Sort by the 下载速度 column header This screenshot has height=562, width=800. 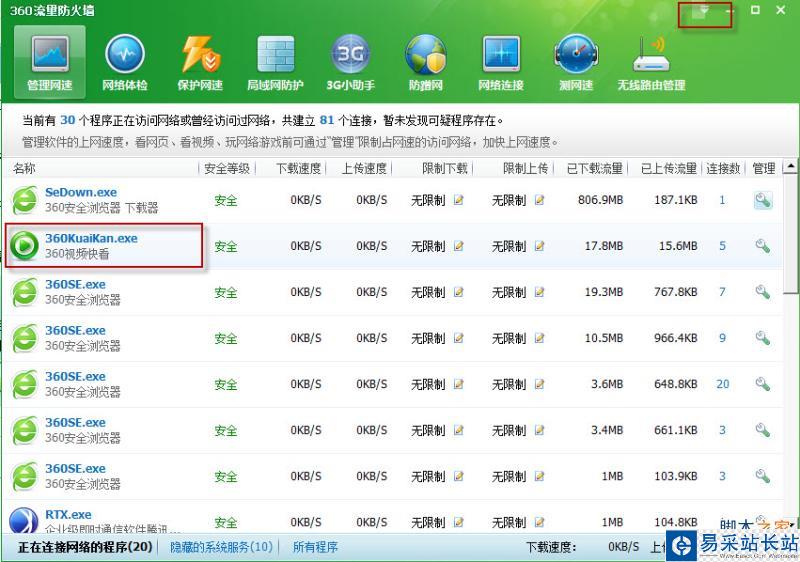[x=298, y=168]
